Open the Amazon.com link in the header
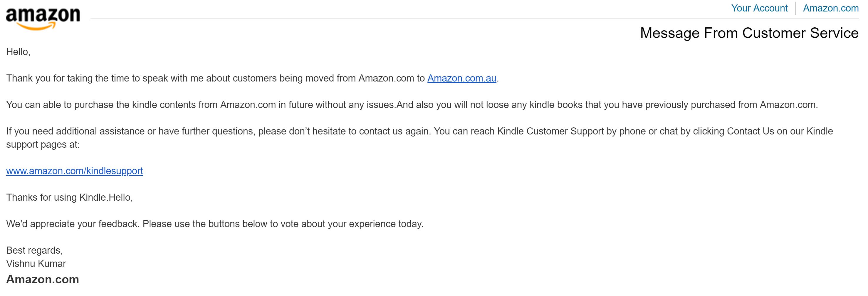 pos(831,8)
